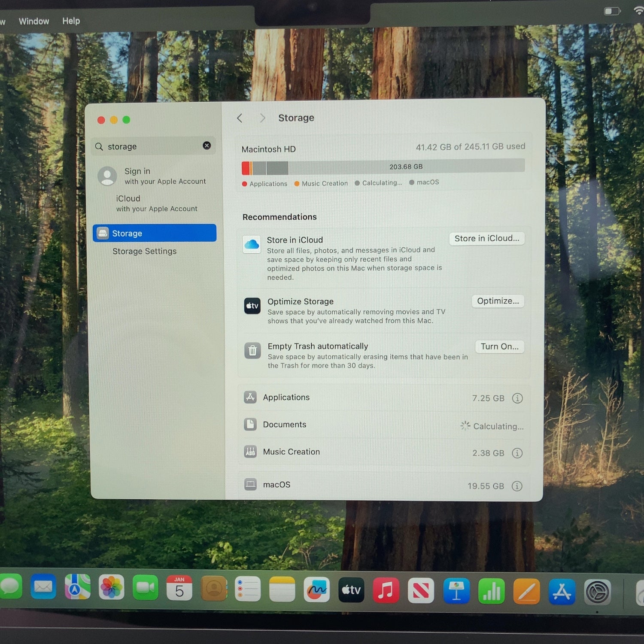Turn on Empty Trash automatically
The height and width of the screenshot is (644, 644).
pos(499,346)
